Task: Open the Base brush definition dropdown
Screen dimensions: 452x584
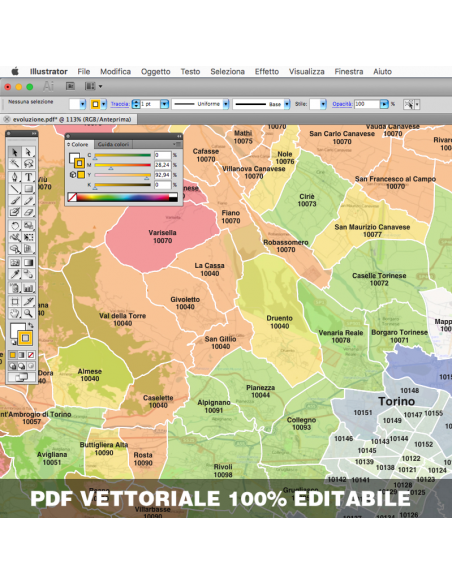Action: point(287,104)
